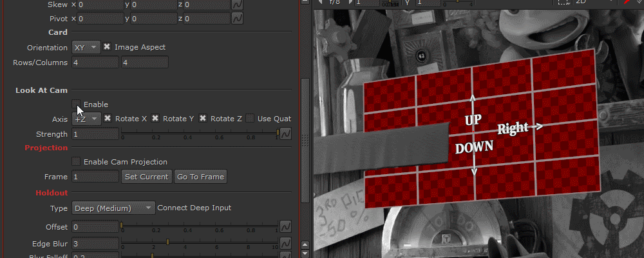Open the Pivot animation curve menu

click(x=238, y=19)
